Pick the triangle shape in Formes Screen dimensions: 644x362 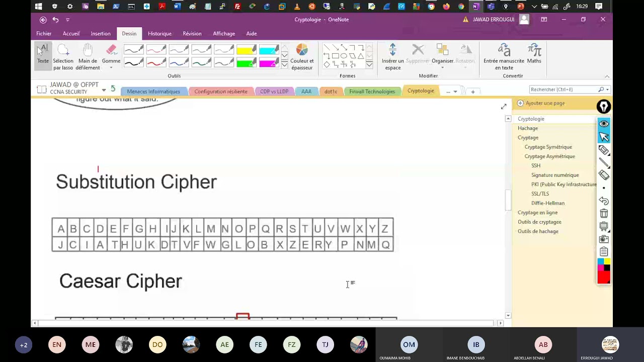(361, 56)
